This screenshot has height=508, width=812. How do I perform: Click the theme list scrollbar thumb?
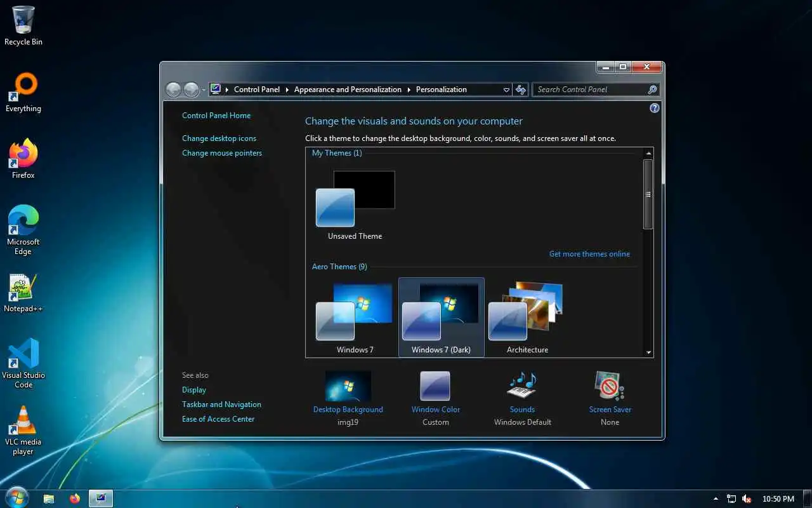coord(648,194)
